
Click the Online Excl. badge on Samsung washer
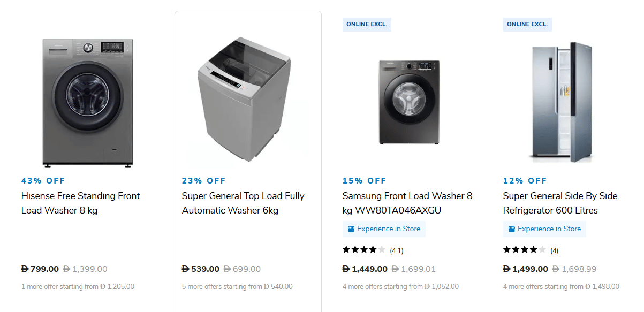click(x=367, y=24)
